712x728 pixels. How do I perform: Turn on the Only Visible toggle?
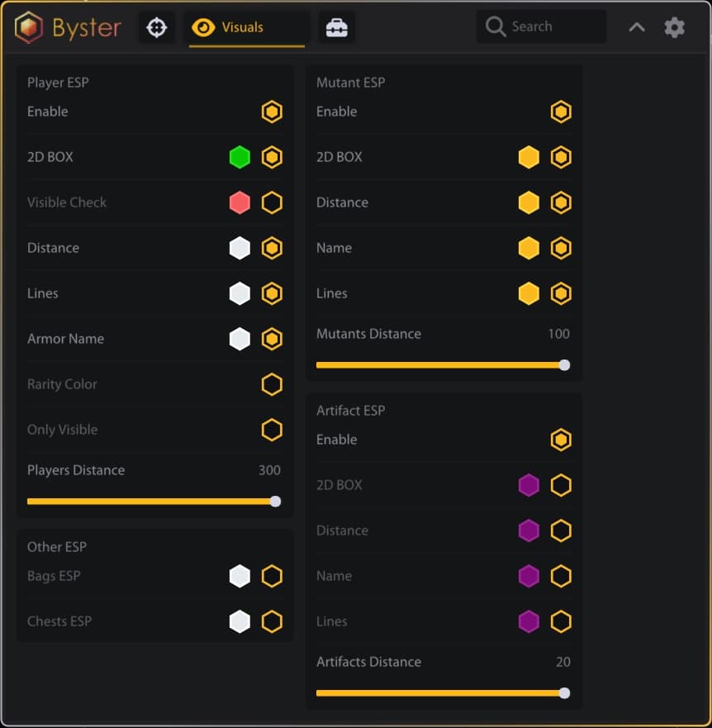pyautogui.click(x=272, y=430)
